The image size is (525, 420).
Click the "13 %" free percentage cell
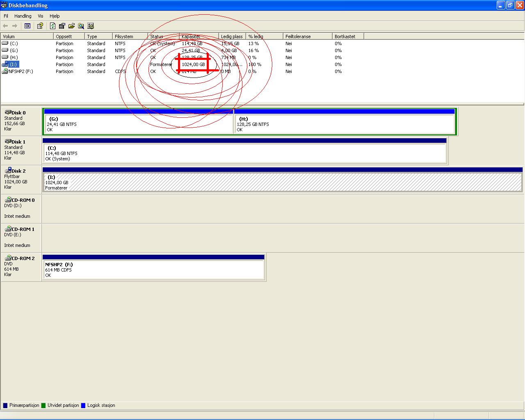tap(253, 43)
